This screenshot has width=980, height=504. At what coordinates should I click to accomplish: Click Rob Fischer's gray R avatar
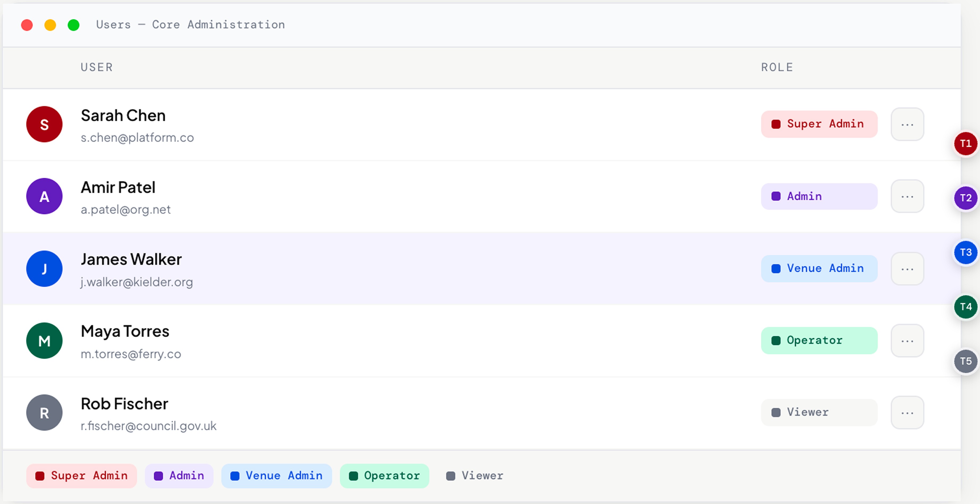tap(44, 412)
